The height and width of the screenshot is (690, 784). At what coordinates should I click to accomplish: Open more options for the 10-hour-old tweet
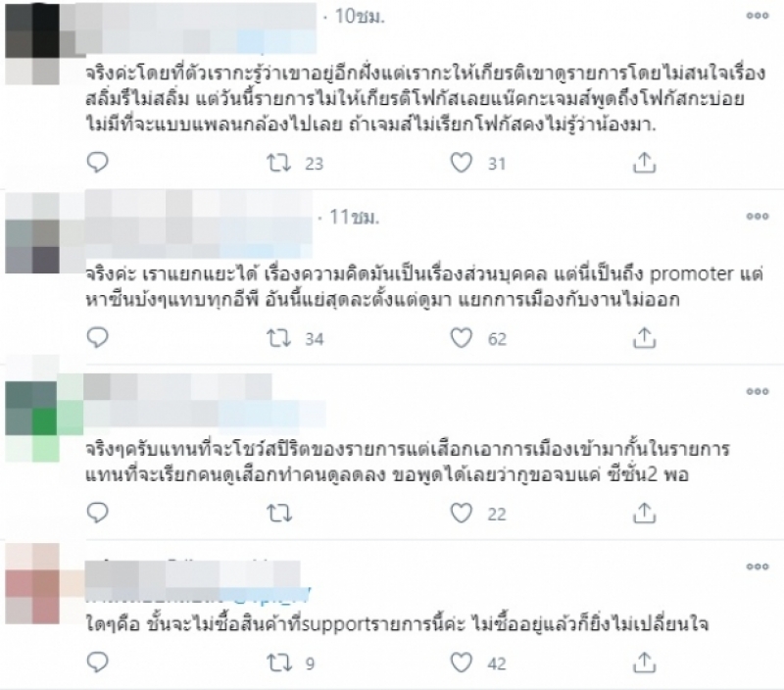click(x=757, y=16)
